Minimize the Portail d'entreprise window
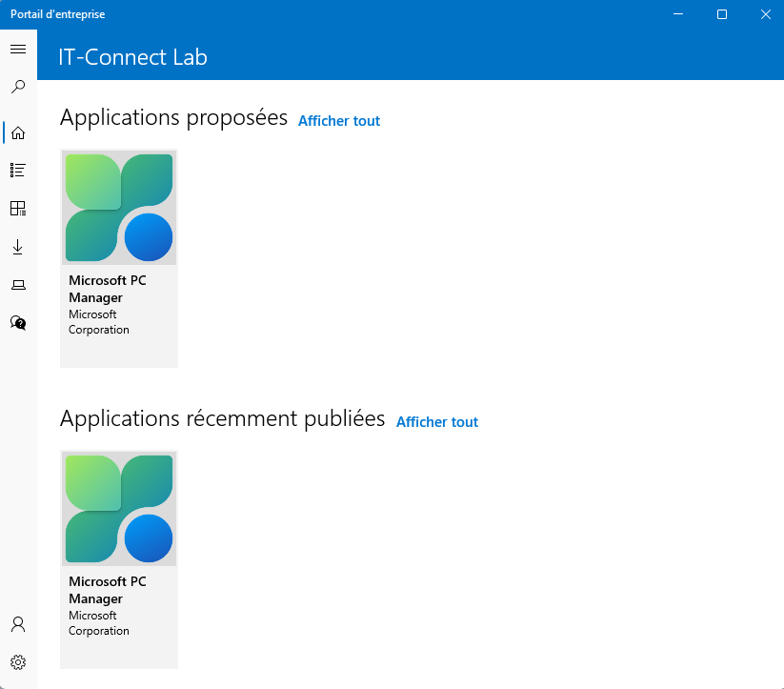This screenshot has height=689, width=784. 679,14
